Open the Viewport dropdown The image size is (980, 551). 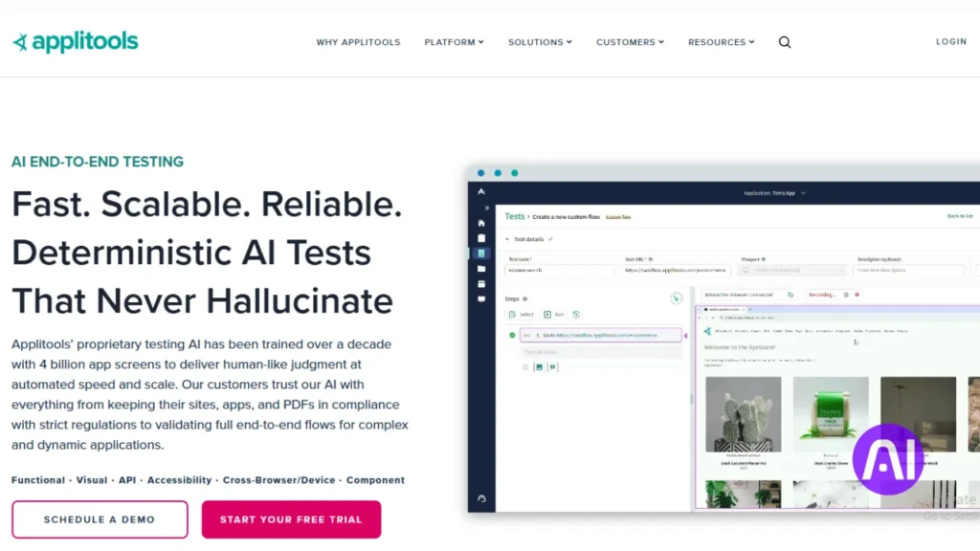pyautogui.click(x=791, y=270)
